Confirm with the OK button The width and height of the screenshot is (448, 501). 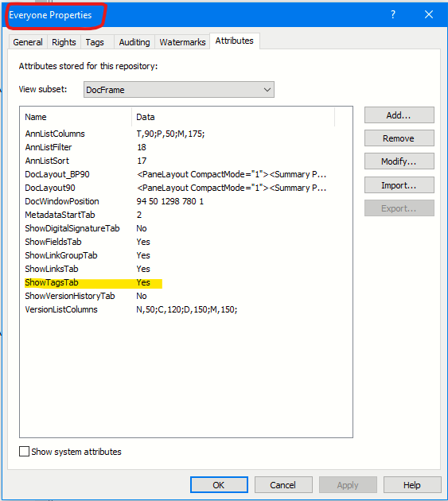pos(219,485)
